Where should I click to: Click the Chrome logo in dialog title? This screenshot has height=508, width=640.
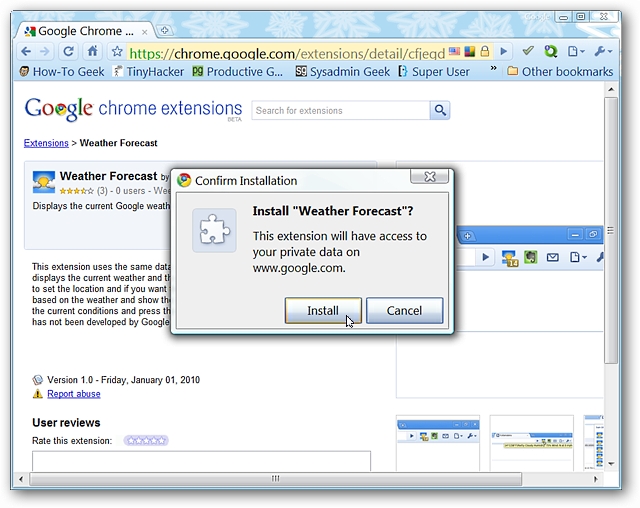pos(184,180)
